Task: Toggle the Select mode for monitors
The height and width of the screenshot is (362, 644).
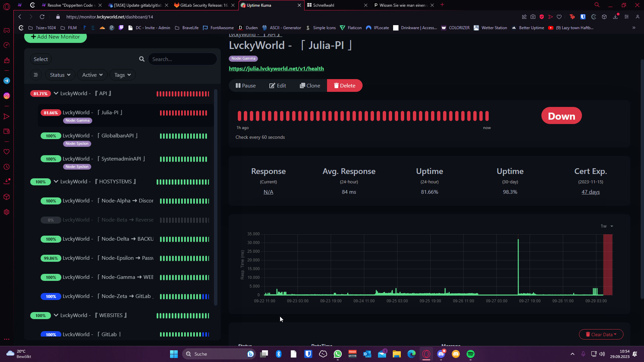Action: 41,59
